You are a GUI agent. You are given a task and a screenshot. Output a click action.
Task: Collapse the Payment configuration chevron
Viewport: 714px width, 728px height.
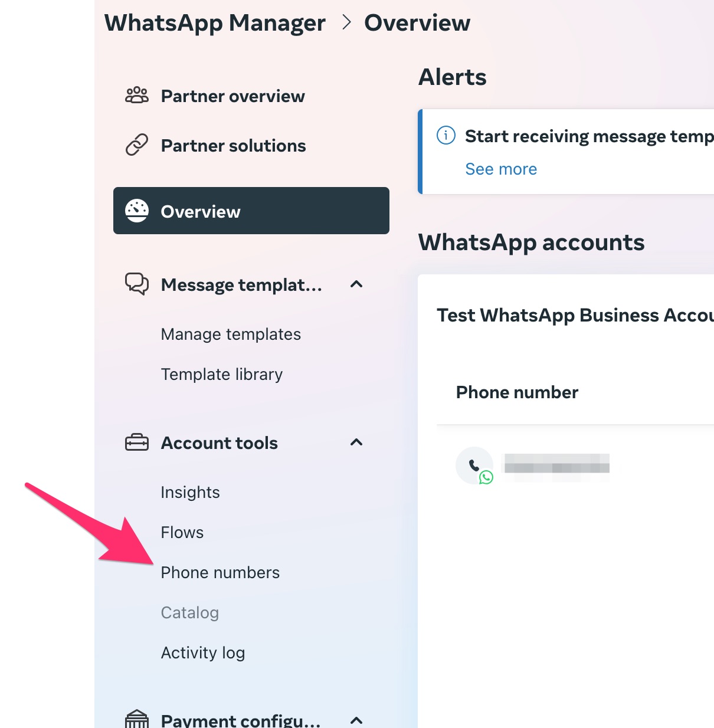pos(356,720)
